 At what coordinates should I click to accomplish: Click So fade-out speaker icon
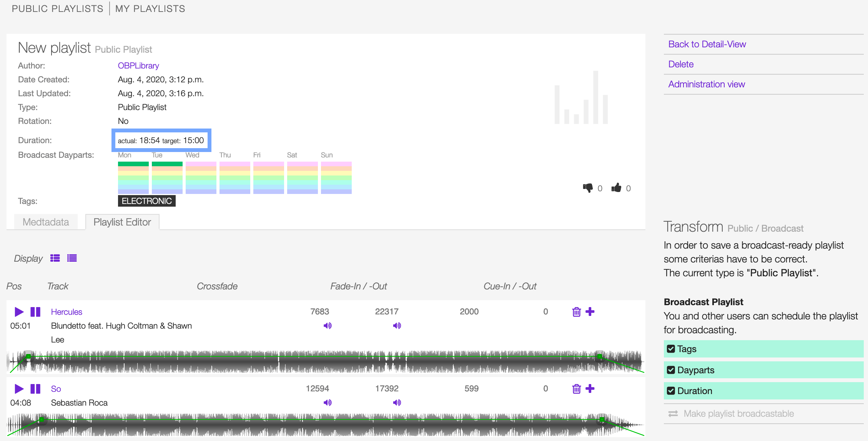[397, 403]
